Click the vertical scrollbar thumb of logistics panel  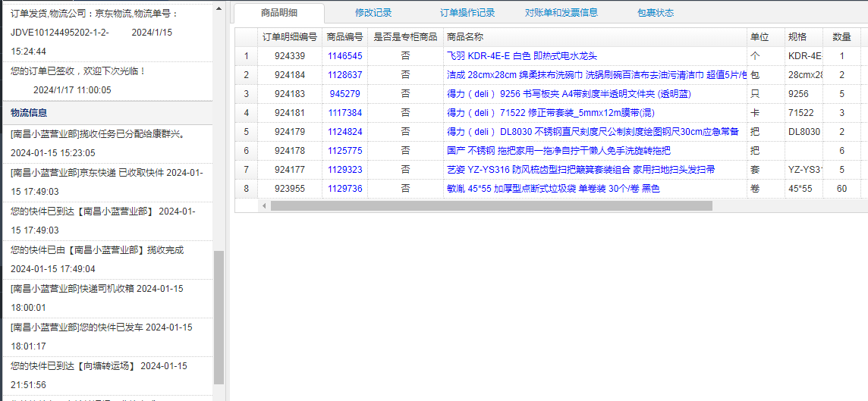219,318
